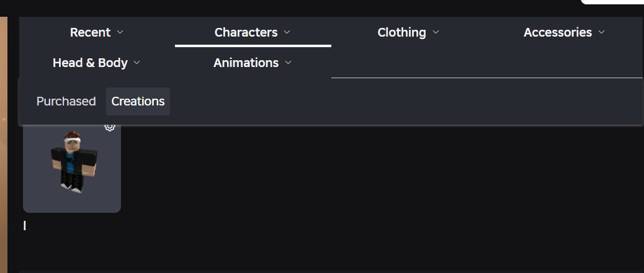The width and height of the screenshot is (644, 273).
Task: Go to the Clothing category
Action: (x=401, y=32)
